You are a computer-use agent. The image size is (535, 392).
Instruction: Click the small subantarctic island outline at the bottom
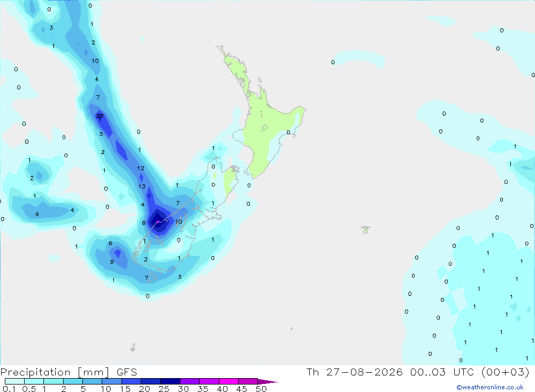click(133, 347)
